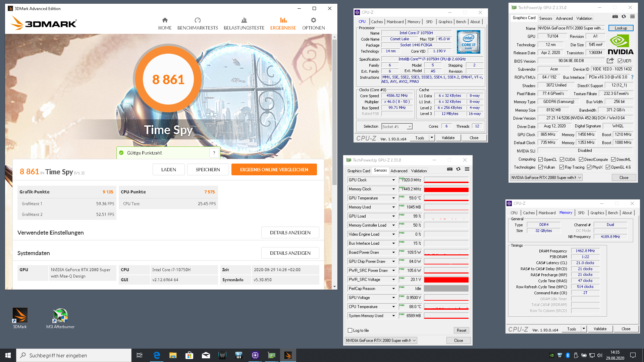Click the Predator icon in the taskbar

pyautogui.click(x=222, y=355)
